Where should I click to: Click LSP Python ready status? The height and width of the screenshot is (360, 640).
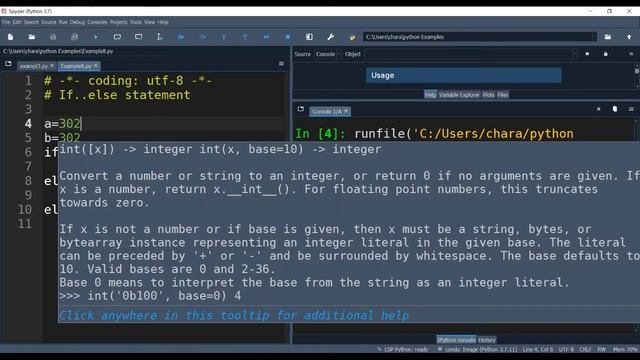(x=403, y=349)
